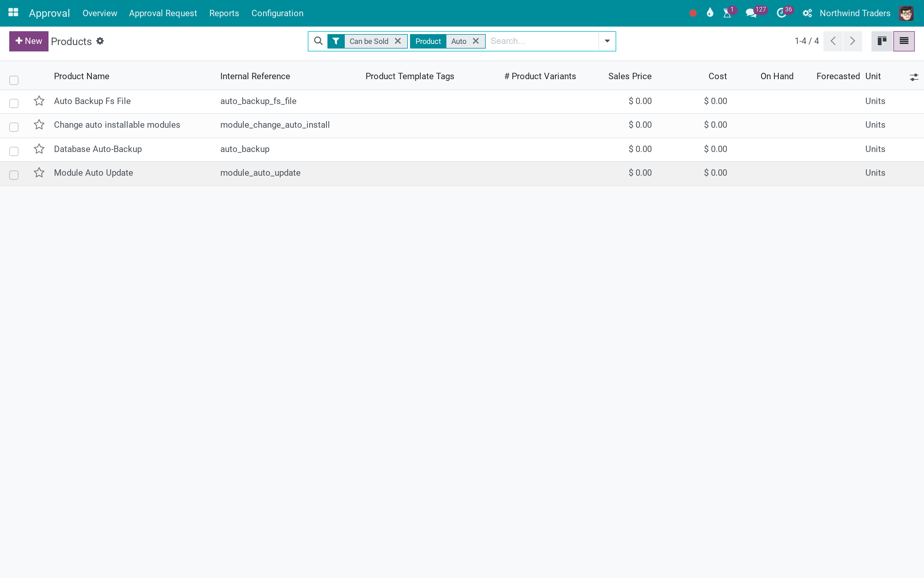Switch to List view
The image size is (924, 578).
click(904, 41)
